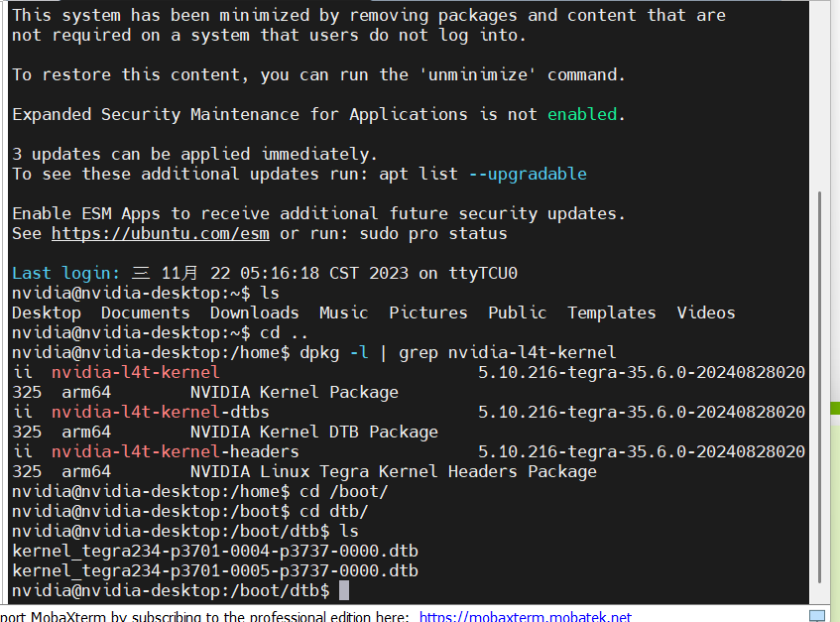Click the kernel_tegra234-p3701-0004 dtb filename
The image size is (840, 622).
pos(214,552)
